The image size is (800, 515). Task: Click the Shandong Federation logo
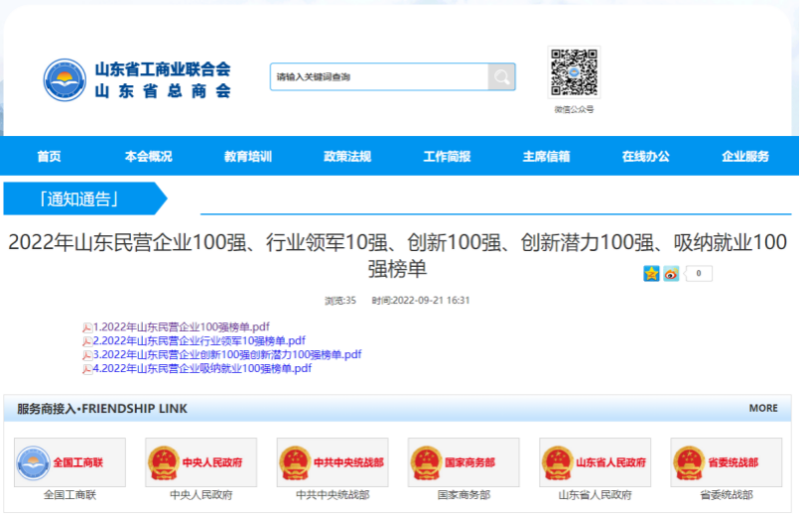(65, 80)
